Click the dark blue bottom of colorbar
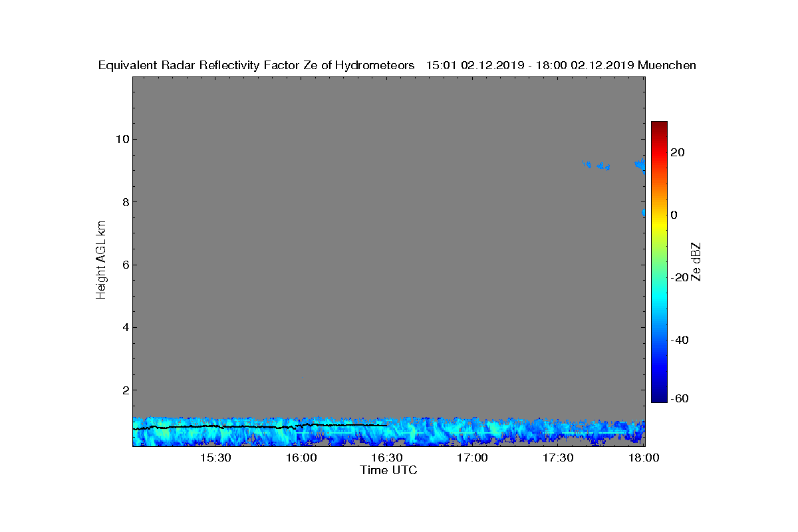 [x=659, y=398]
